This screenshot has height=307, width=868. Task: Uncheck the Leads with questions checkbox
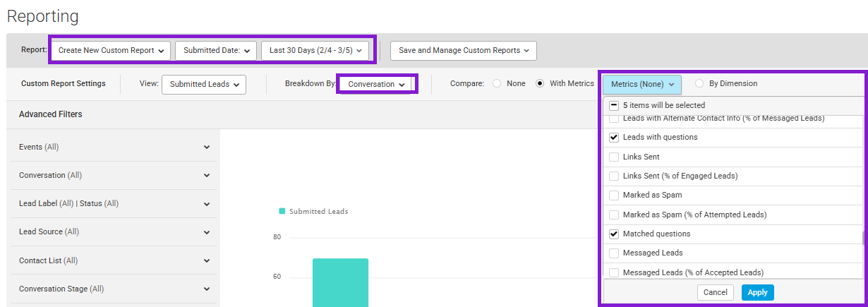614,138
